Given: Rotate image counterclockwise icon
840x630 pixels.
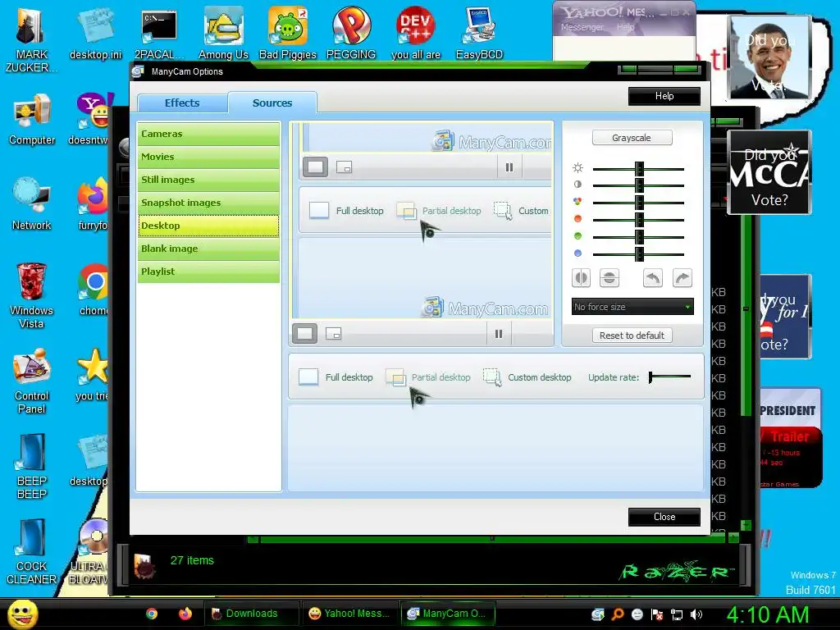Looking at the screenshot, I should 652,278.
